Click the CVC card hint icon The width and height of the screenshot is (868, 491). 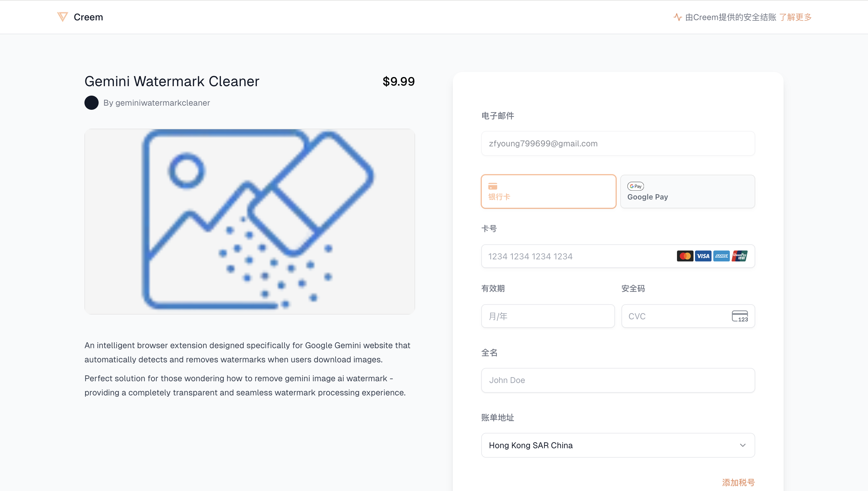click(740, 316)
